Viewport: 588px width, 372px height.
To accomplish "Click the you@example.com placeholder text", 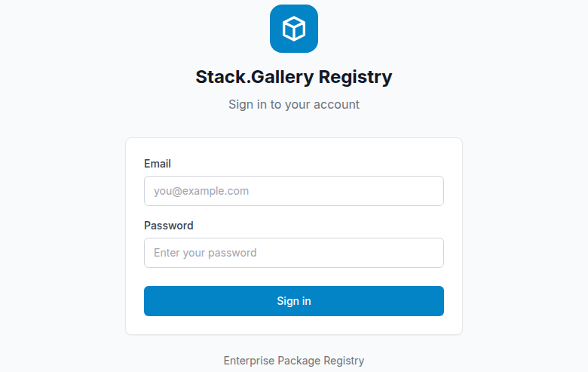I will (201, 191).
